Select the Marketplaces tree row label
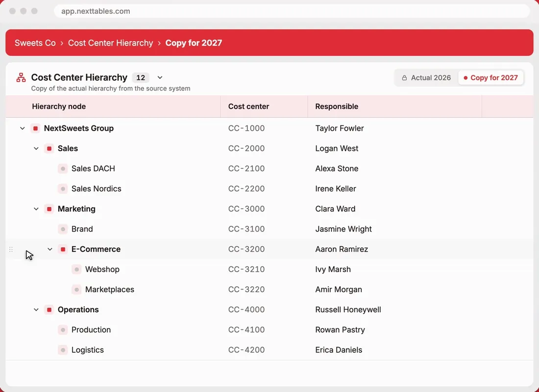539x392 pixels. point(110,290)
